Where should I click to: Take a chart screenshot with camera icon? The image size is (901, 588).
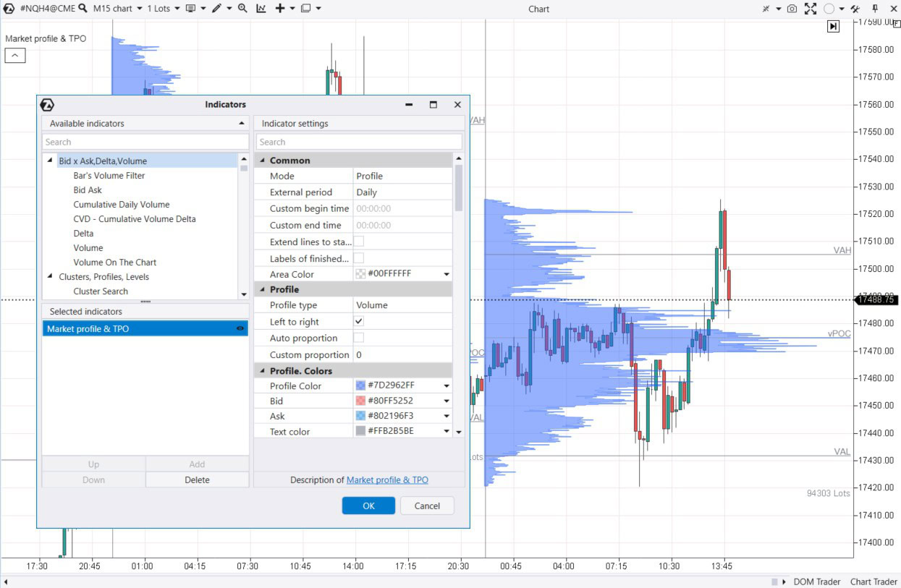coord(792,9)
